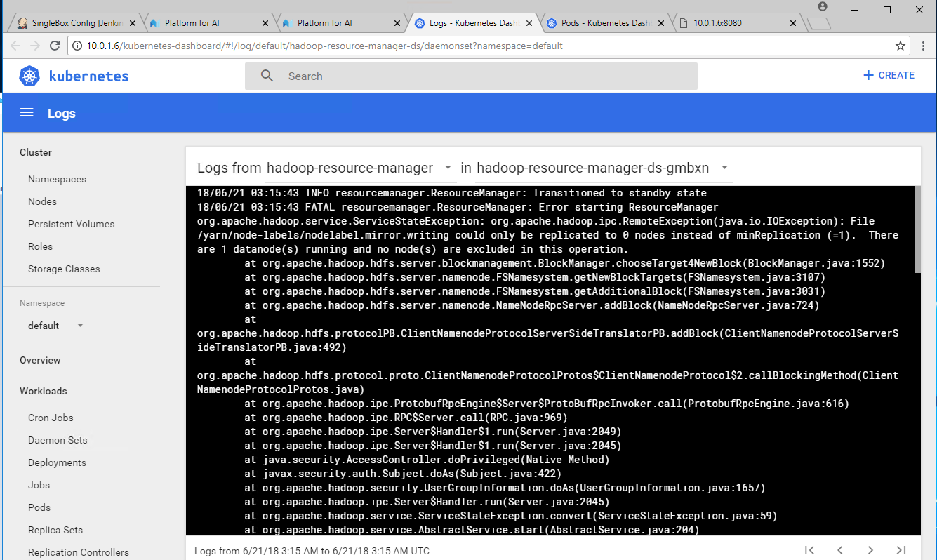Click the Kubernetes logo icon
The height and width of the screenshot is (560, 937).
click(28, 76)
